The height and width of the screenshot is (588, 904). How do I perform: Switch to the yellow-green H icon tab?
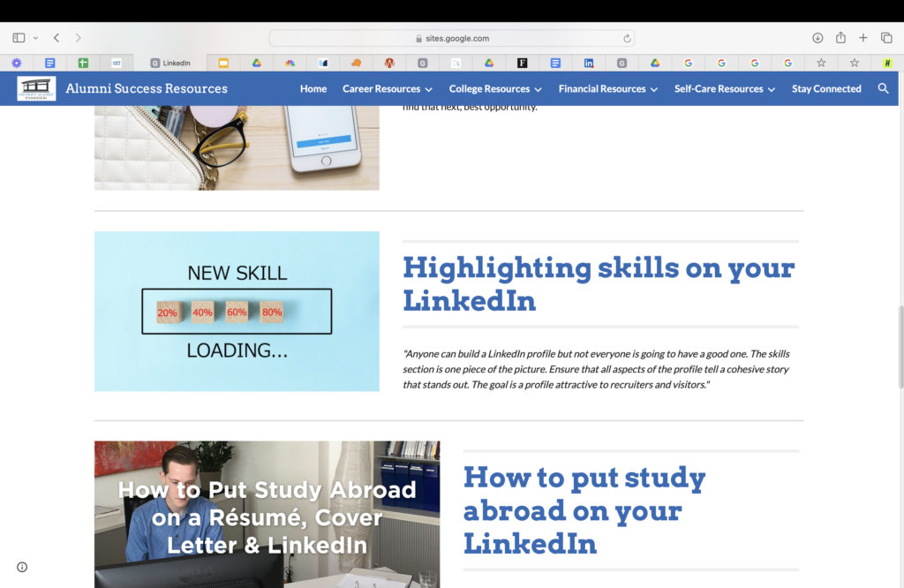[887, 63]
